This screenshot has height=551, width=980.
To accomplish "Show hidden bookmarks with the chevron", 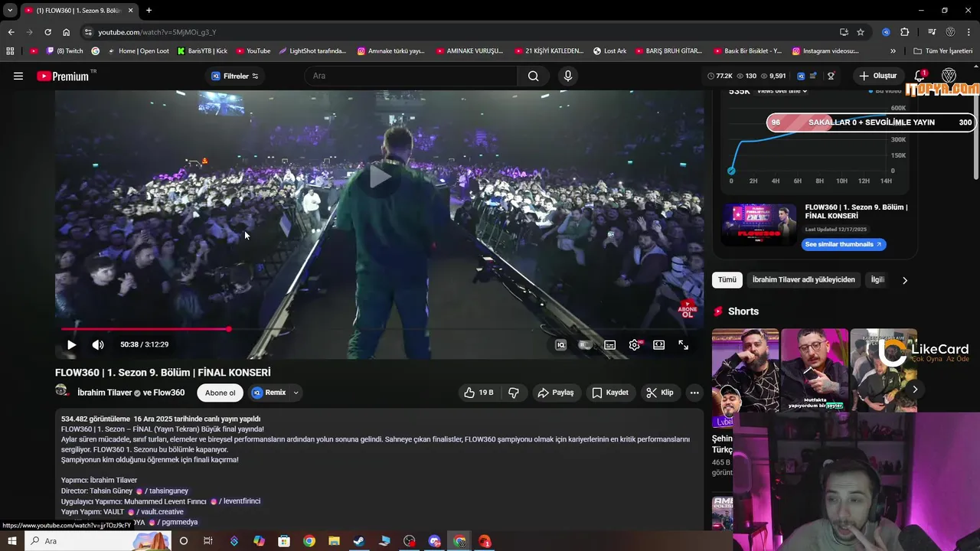I will [893, 51].
